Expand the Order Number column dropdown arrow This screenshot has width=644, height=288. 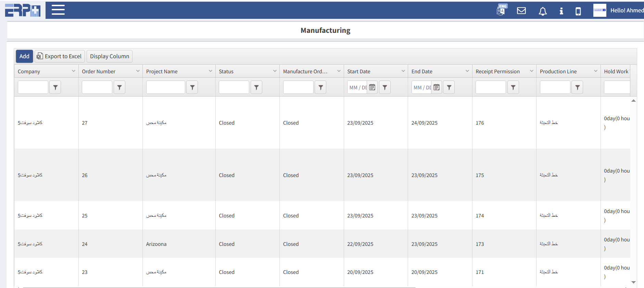(x=138, y=71)
